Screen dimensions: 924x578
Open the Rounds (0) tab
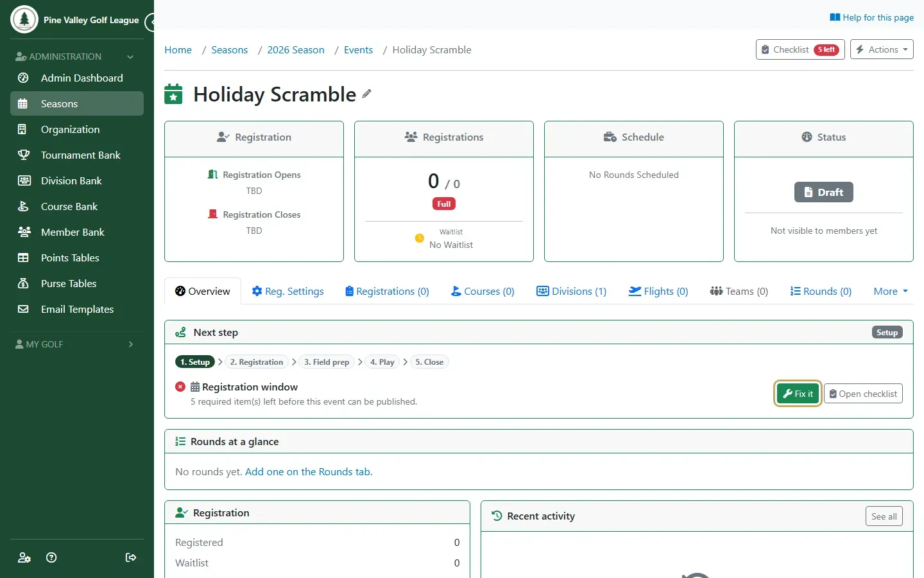pos(821,291)
